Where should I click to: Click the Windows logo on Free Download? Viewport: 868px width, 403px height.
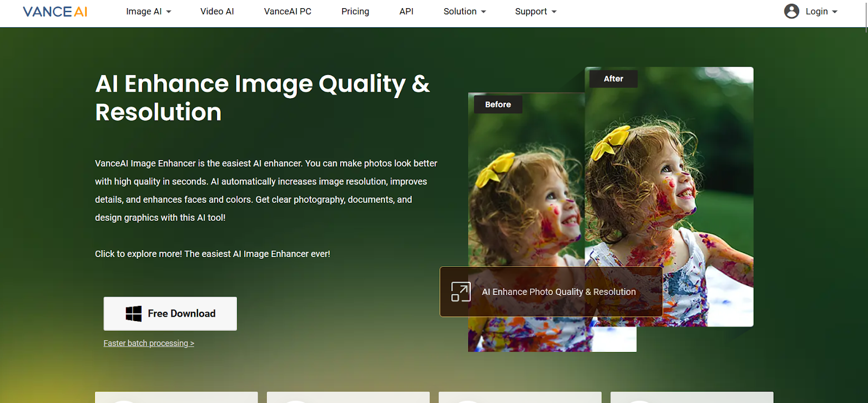point(133,314)
